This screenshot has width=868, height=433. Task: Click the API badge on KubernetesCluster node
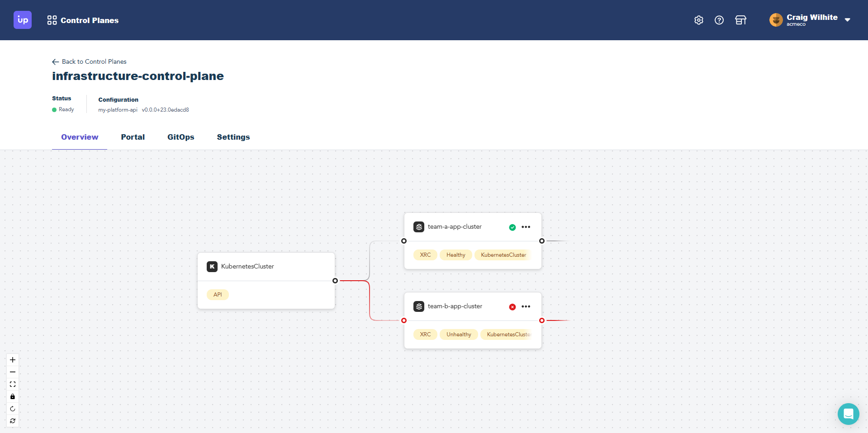click(217, 294)
